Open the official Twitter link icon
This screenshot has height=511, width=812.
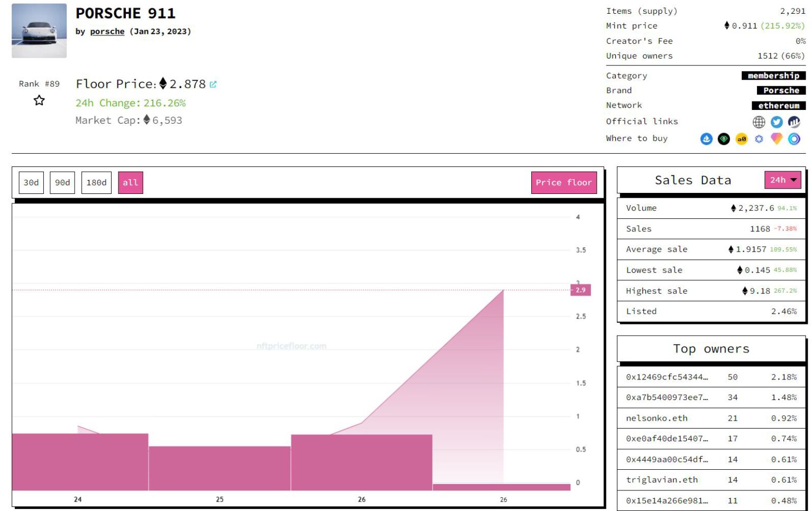pos(777,122)
